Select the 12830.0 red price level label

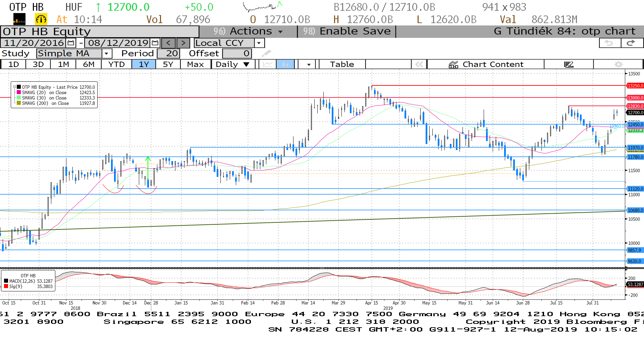click(x=635, y=106)
